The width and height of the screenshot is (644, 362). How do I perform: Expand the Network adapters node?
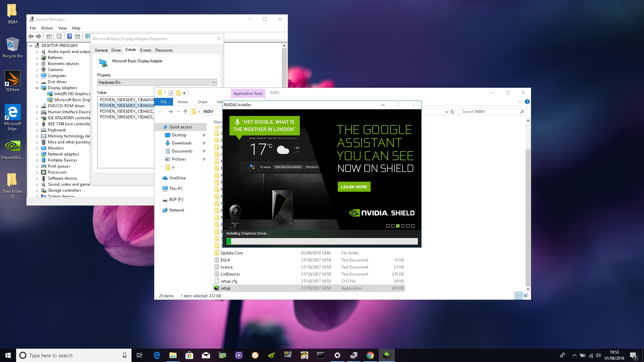tap(37, 154)
